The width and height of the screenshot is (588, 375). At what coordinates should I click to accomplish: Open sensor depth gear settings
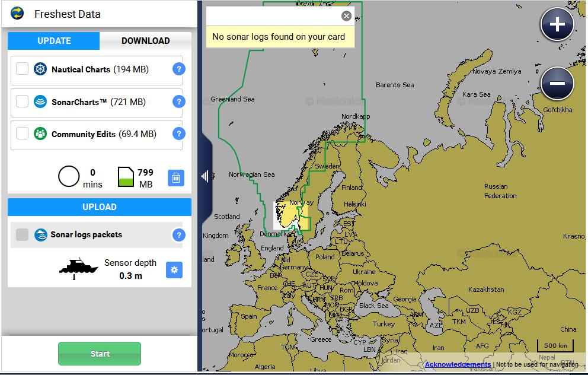(174, 270)
